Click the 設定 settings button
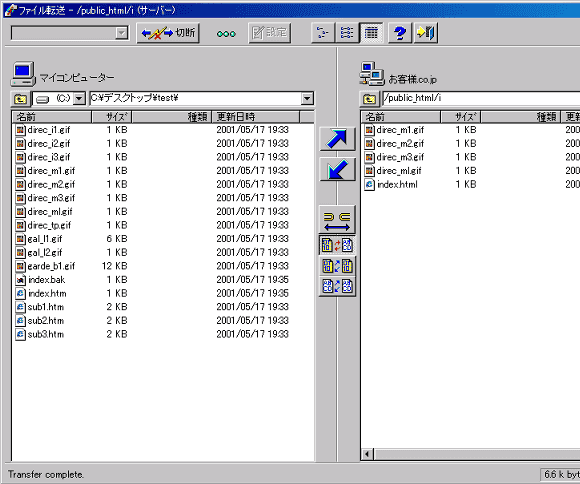The height and width of the screenshot is (484, 580). point(270,33)
